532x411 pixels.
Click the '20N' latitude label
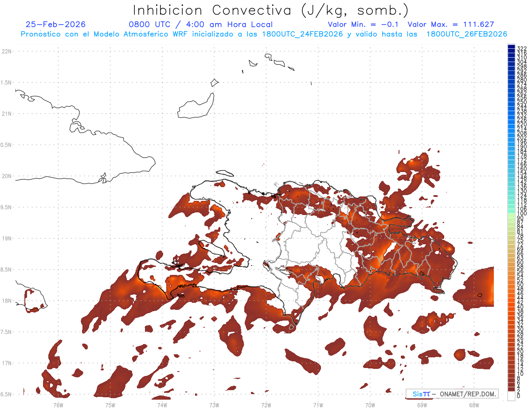coord(7,176)
